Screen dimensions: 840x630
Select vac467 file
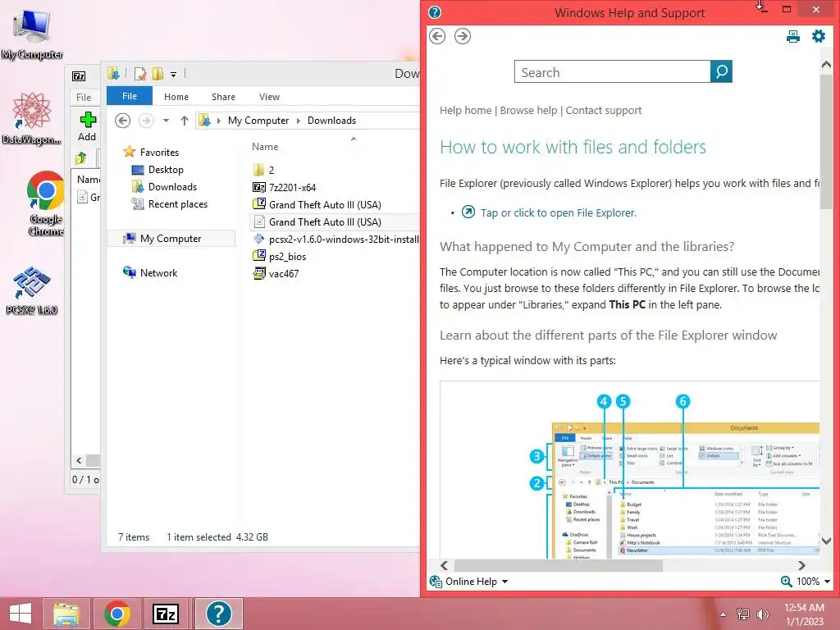coord(283,273)
